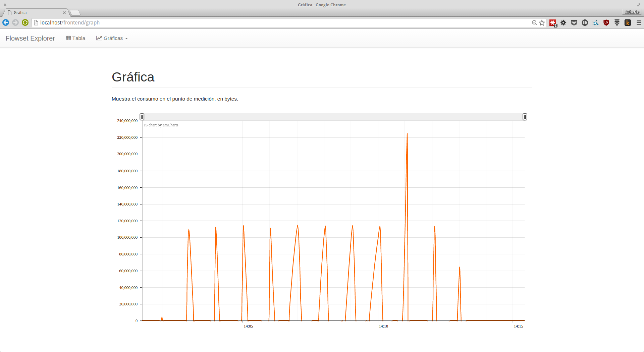The image size is (644, 352).
Task: Click the '14:05' time axis label
Action: pos(248,326)
